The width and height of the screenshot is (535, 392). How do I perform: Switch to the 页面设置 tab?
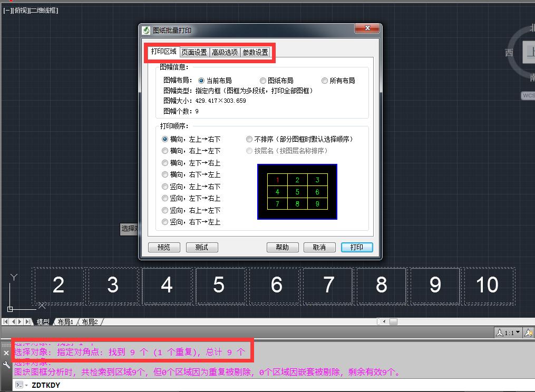[193, 53]
